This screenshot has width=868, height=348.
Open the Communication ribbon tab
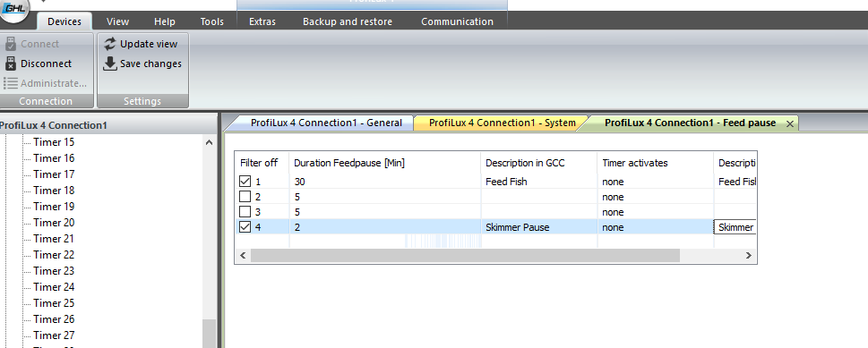pyautogui.click(x=457, y=21)
